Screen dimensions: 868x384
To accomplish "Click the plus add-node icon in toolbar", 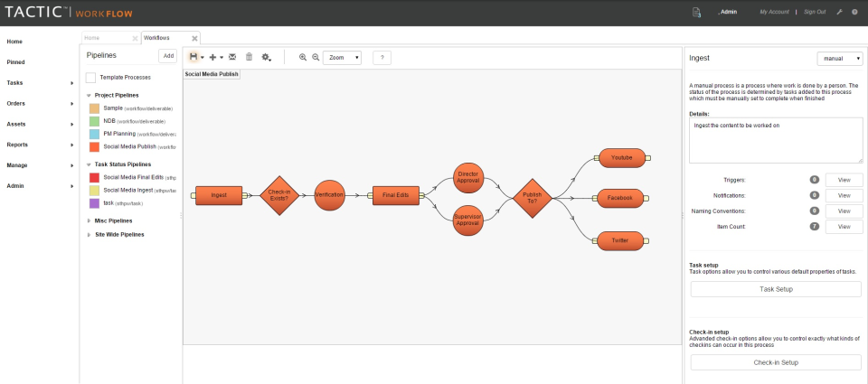I will pos(212,57).
